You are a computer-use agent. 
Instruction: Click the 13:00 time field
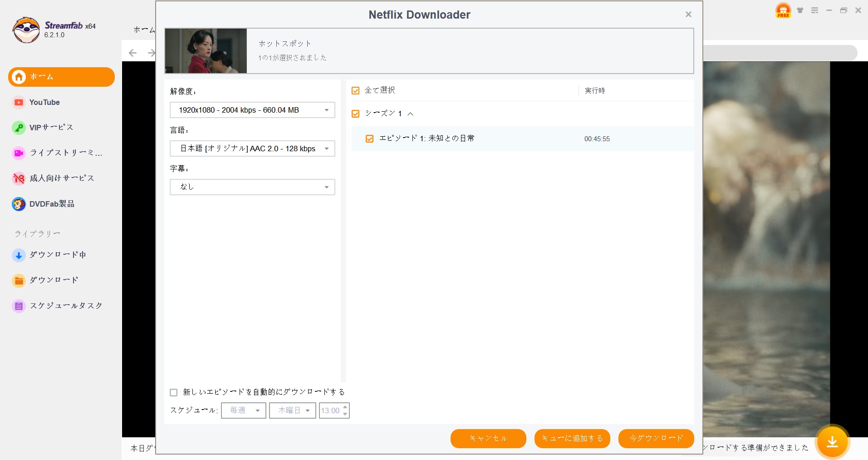330,411
